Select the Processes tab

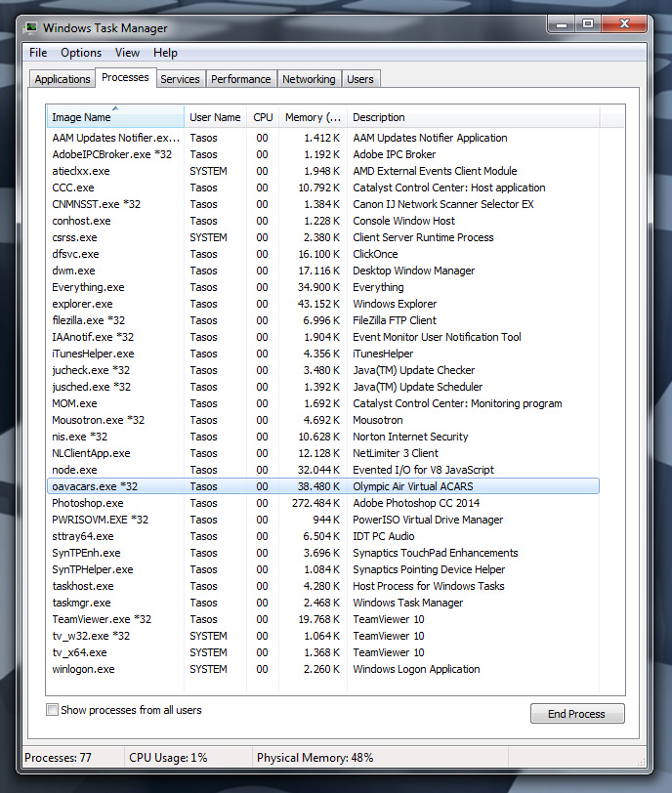click(x=125, y=77)
